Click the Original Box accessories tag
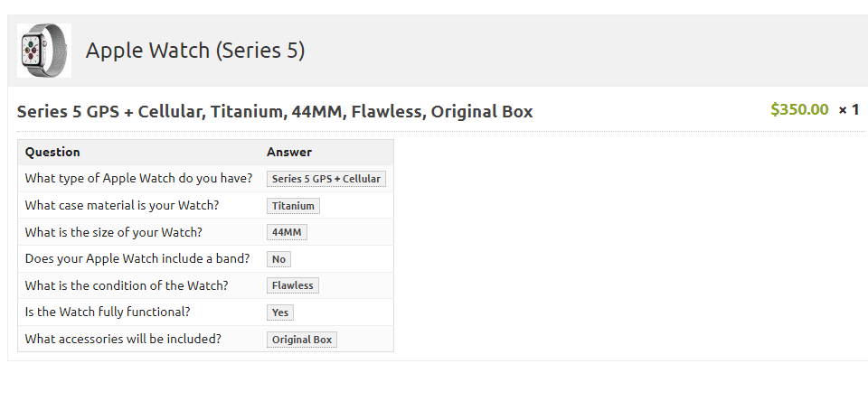Screen dimensions: 868x401 click(x=302, y=340)
